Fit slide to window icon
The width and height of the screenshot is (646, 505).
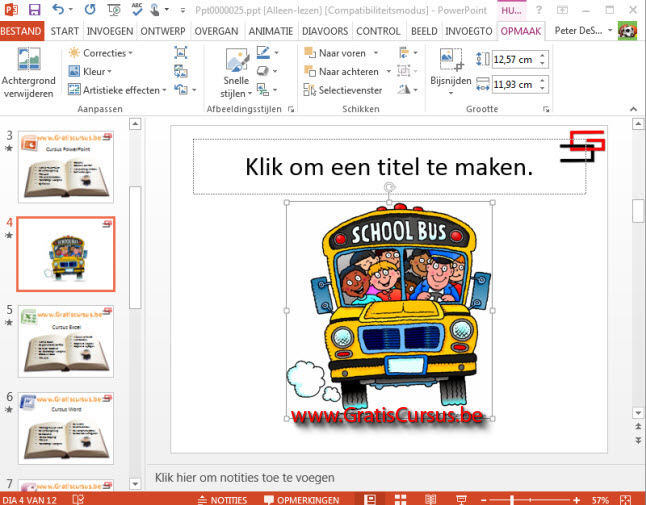pos(625,500)
